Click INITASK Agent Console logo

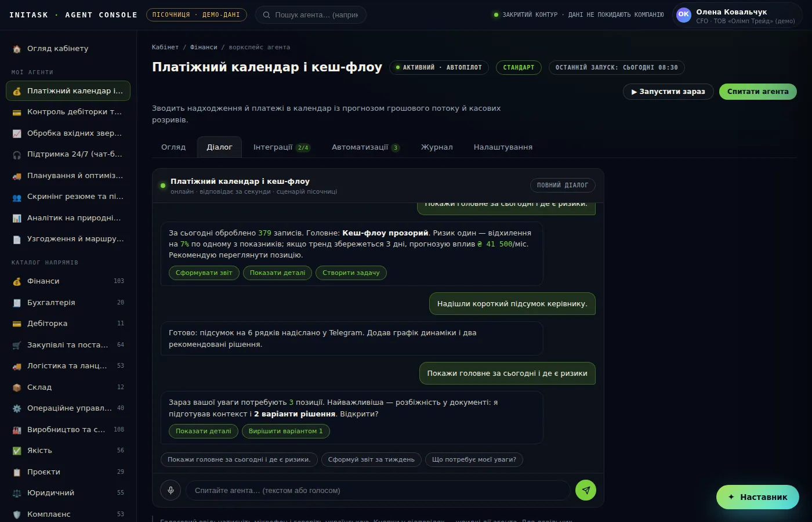point(73,15)
